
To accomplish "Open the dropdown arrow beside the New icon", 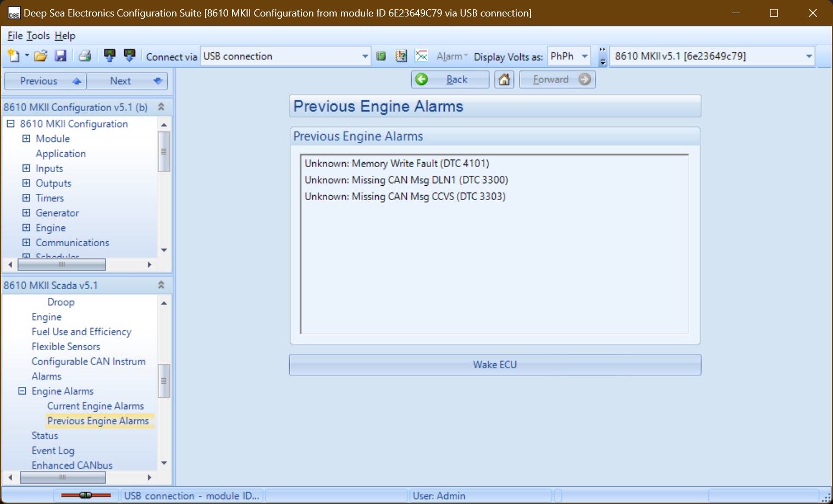I will (x=27, y=56).
